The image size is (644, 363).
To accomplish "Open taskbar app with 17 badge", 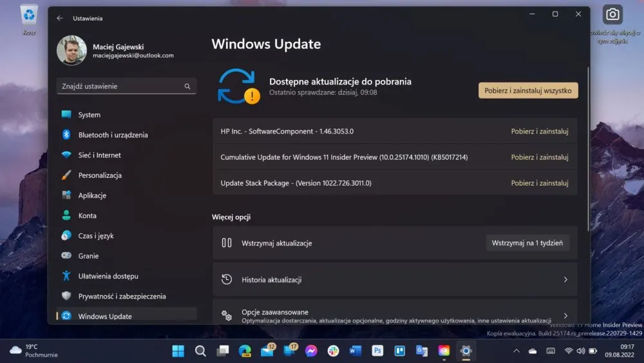I will tap(290, 350).
